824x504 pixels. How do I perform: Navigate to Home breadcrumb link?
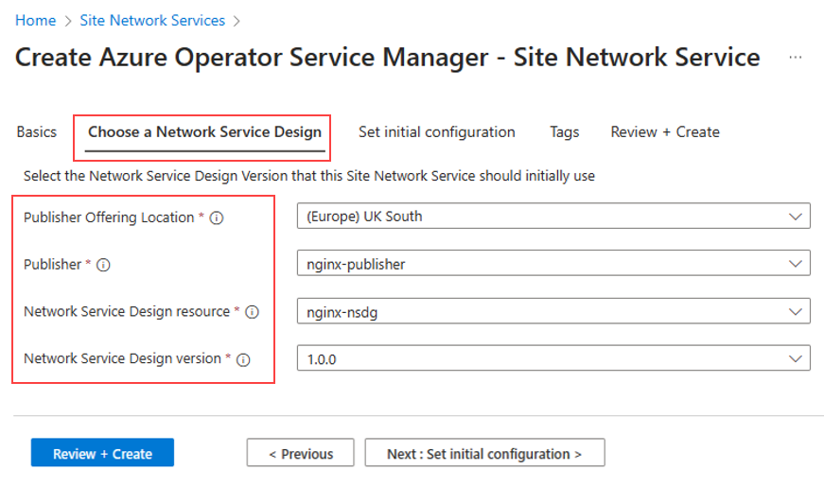35,20
